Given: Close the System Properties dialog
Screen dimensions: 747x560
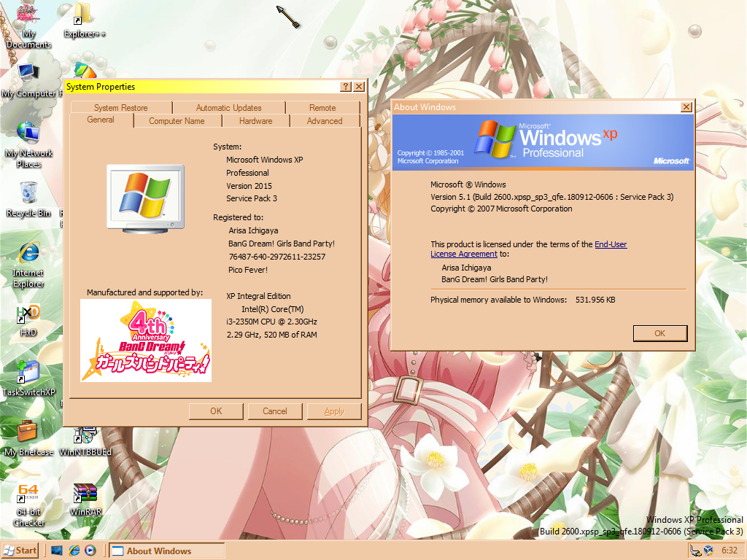Looking at the screenshot, I should point(359,87).
